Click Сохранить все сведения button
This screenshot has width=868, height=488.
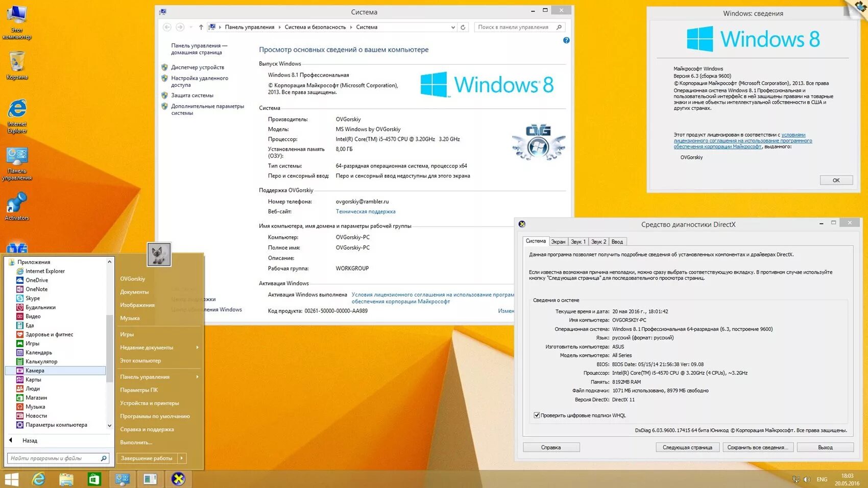point(758,448)
